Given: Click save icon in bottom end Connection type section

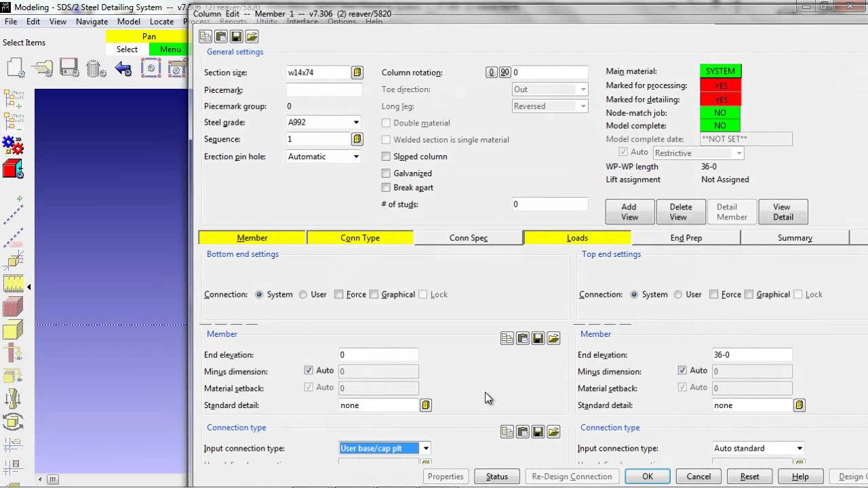Looking at the screenshot, I should tap(538, 432).
